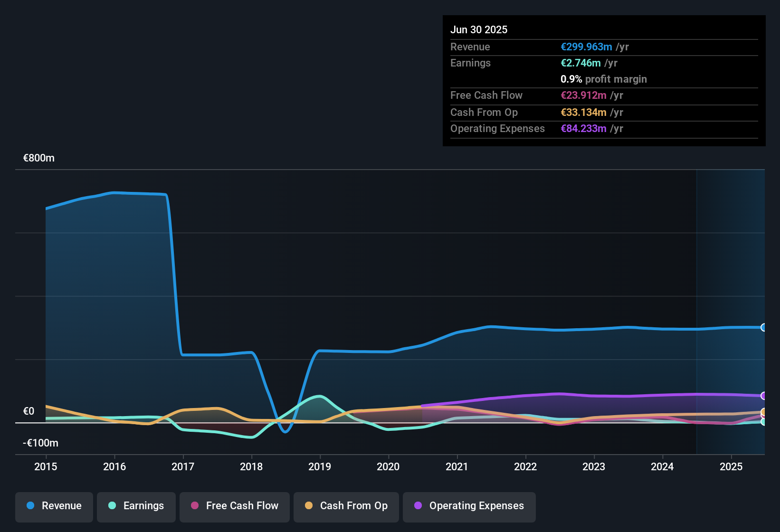Click the orange Cash From Op endpoint marker
780x532 pixels.
pos(763,412)
